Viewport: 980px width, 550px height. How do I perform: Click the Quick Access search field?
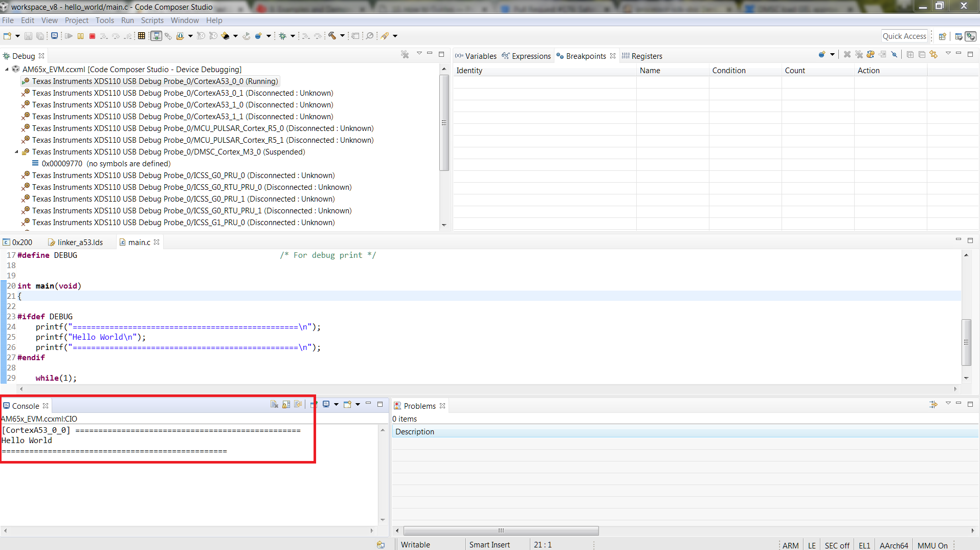pyautogui.click(x=904, y=36)
